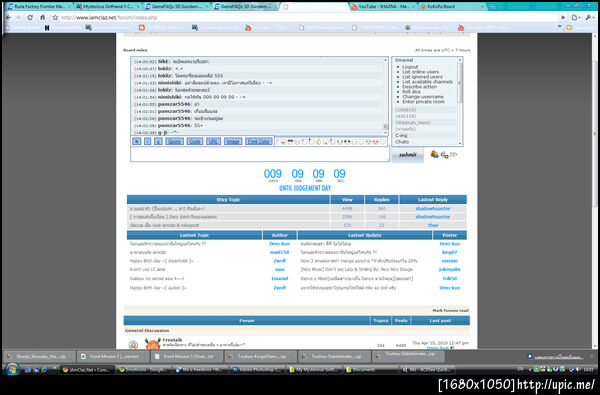Open Adobe Photoshop from the taskbar
This screenshot has width=600, height=395.
pos(258,370)
